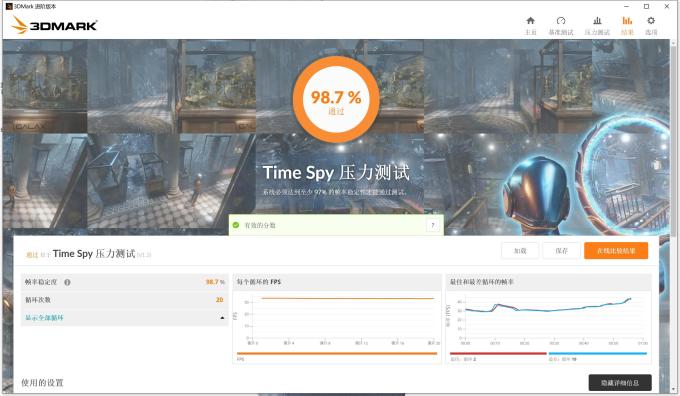Click the red loop legend bar
Viewport: 680px width, 396px height.
[x=498, y=353]
